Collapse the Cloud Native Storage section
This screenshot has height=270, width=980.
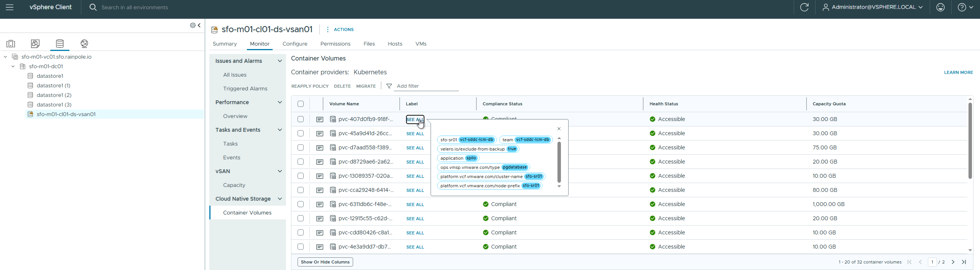(x=280, y=199)
